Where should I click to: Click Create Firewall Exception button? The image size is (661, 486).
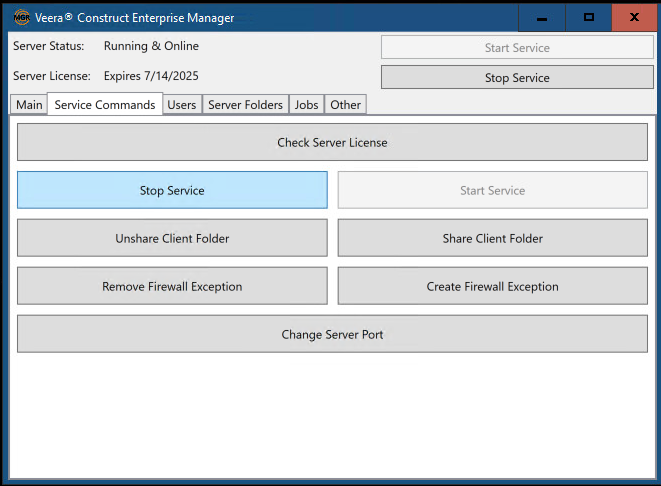point(492,287)
